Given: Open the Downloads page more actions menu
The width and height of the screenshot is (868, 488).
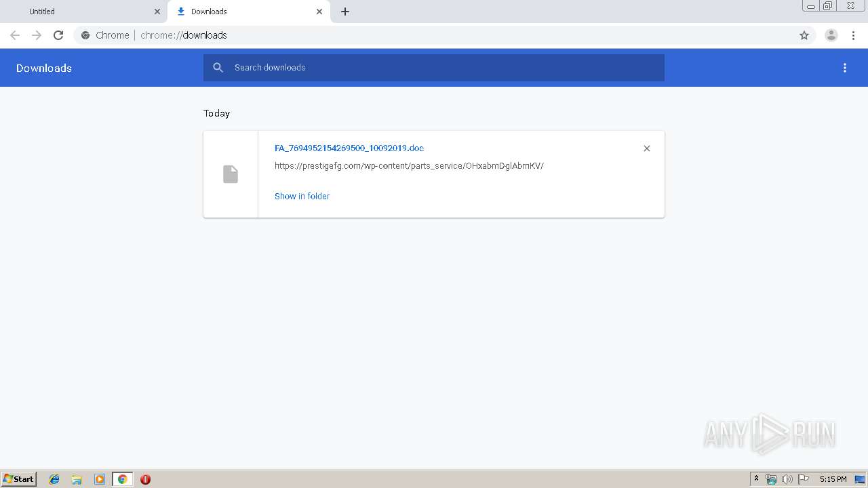Looking at the screenshot, I should coord(845,68).
